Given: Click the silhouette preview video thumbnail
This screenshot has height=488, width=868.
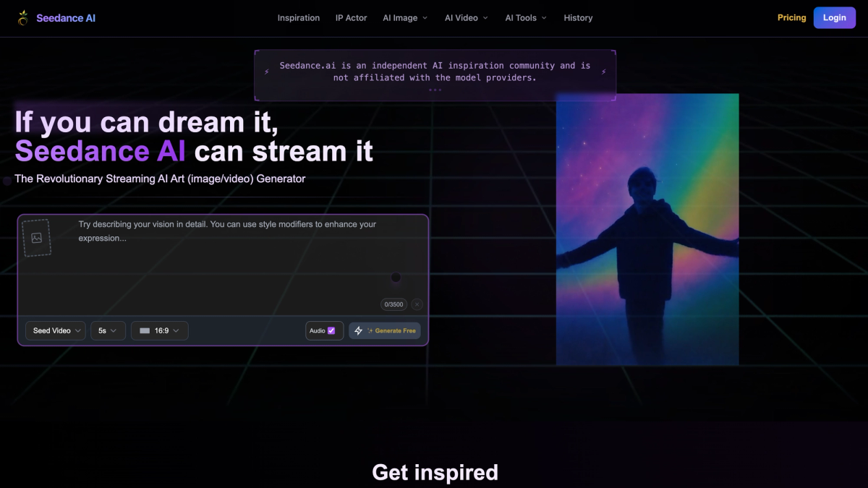Looking at the screenshot, I should coord(647,229).
